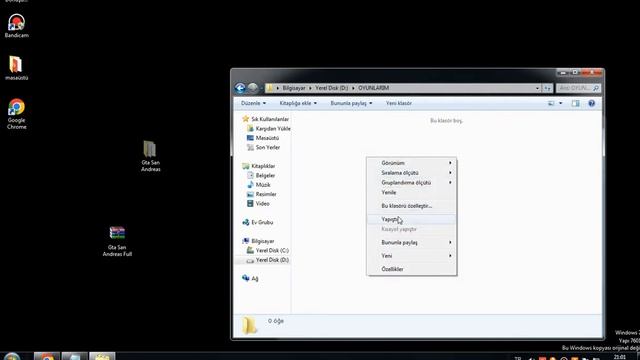
Task: Choose Yenile from the context menu
Action: pos(411,192)
